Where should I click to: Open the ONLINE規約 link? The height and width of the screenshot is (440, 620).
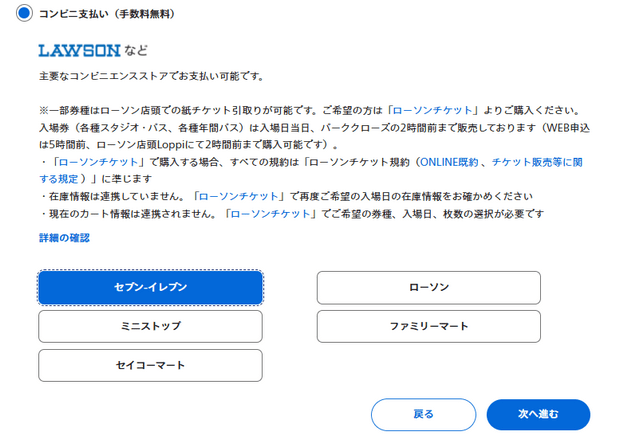pyautogui.click(x=450, y=161)
